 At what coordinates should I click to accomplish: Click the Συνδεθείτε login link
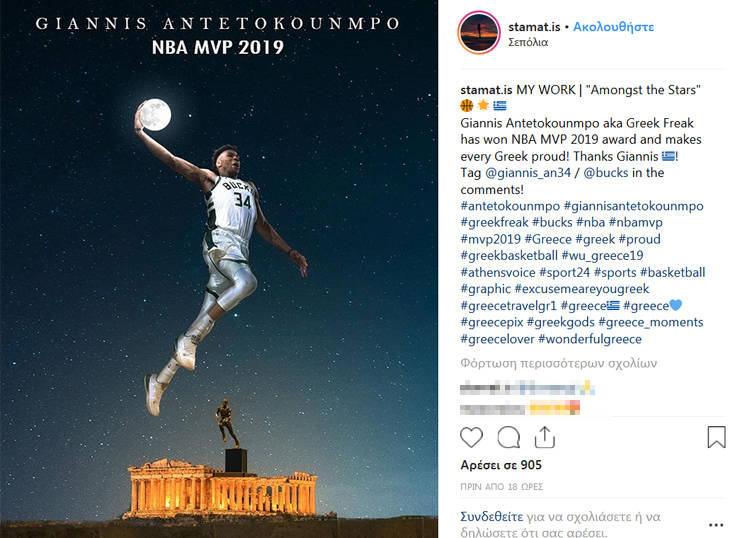click(492, 516)
